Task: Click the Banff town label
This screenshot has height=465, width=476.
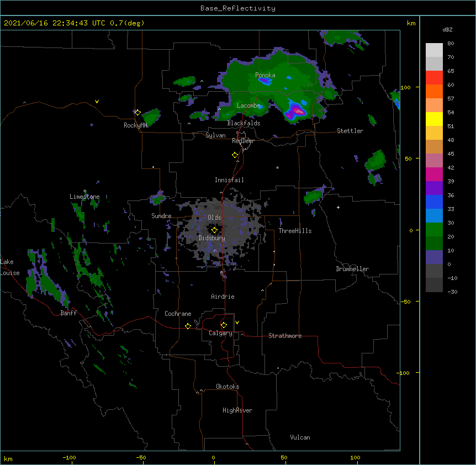Action: [x=68, y=313]
